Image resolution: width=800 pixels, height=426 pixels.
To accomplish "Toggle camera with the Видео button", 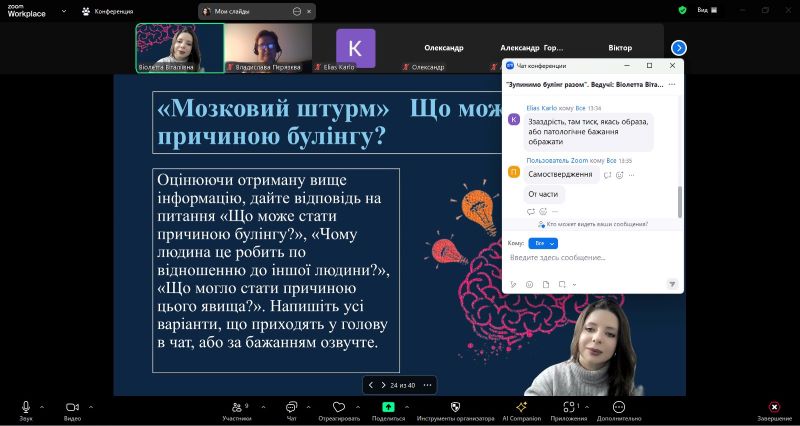I will (x=72, y=410).
